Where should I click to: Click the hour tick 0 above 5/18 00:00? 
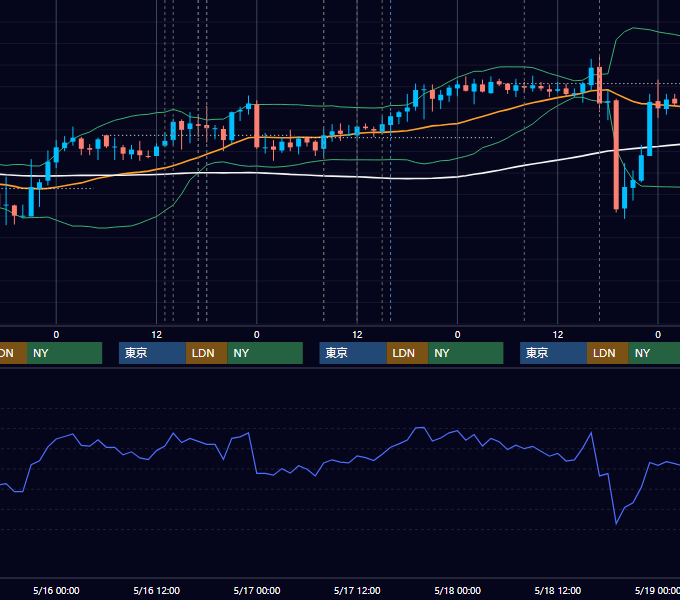(x=458, y=335)
